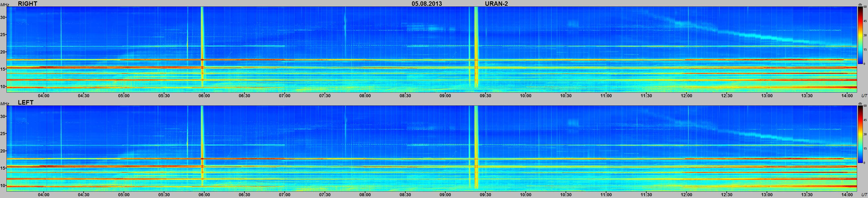
Task: Click the 06:00 time tick under RIGHT panel
Action: pyautogui.click(x=204, y=96)
